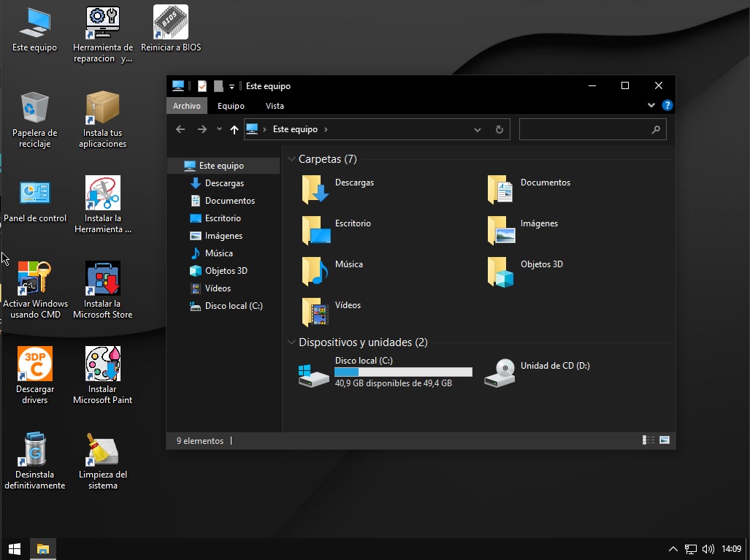Open the volume speaker icon in tray
750x560 pixels.
(708, 549)
